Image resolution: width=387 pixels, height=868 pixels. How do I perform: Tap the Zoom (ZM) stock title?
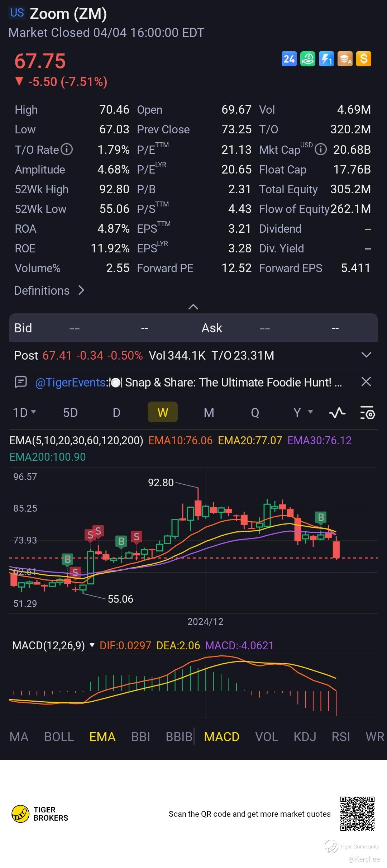[68, 14]
